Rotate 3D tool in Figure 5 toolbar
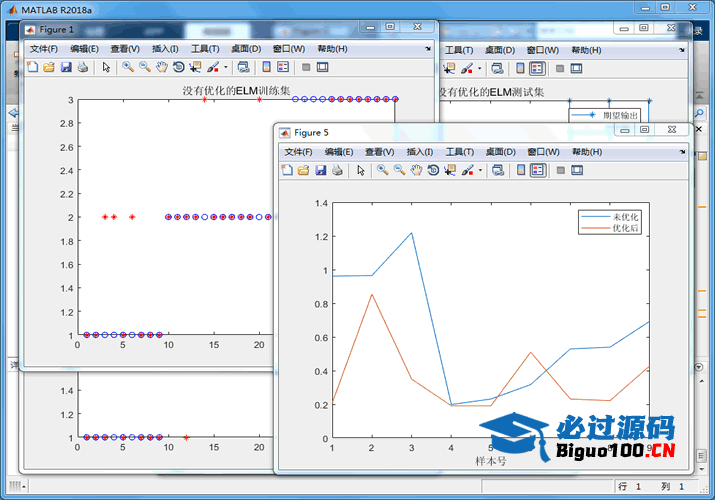715x500 pixels. (433, 170)
